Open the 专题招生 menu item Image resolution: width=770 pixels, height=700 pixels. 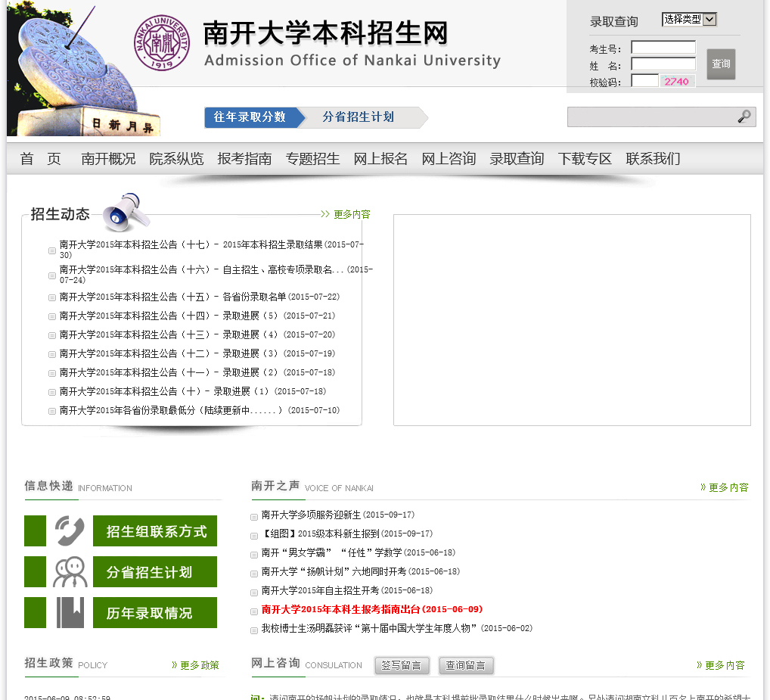[313, 159]
